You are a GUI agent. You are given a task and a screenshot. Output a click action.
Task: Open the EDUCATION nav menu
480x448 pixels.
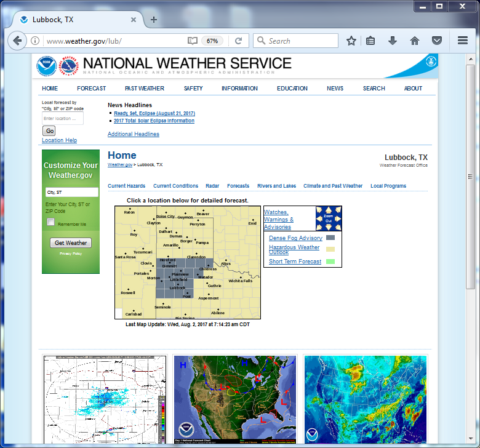pos(292,89)
